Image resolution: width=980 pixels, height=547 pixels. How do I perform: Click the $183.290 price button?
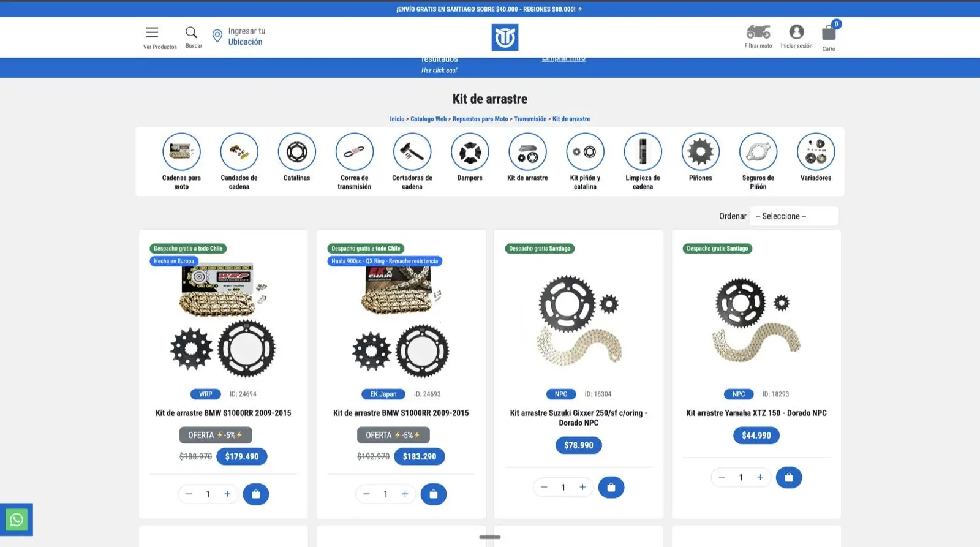[420, 456]
